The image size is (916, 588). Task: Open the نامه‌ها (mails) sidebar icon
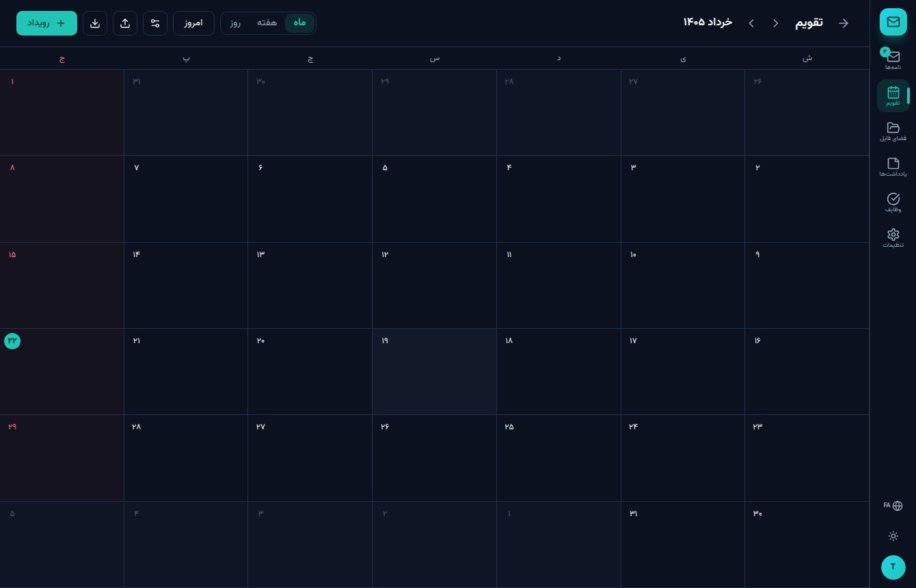coord(893,59)
